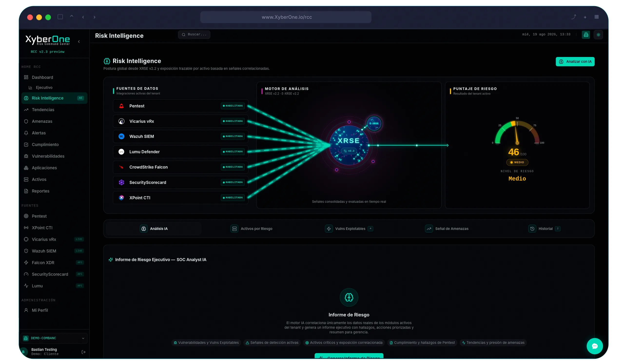The height and width of the screenshot is (364, 624).
Task: Open Vicarius vRx in the sidebar
Action: pyautogui.click(x=54, y=239)
